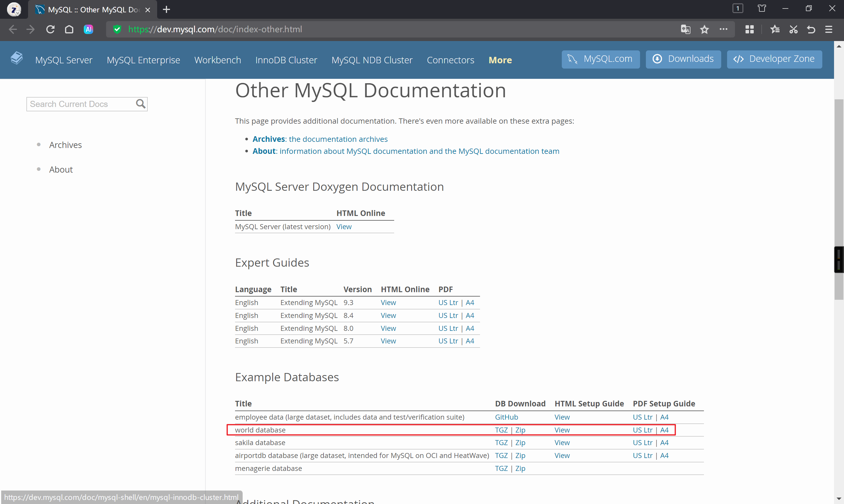Open the skin shirt icon
This screenshot has width=844, height=504.
(762, 8)
